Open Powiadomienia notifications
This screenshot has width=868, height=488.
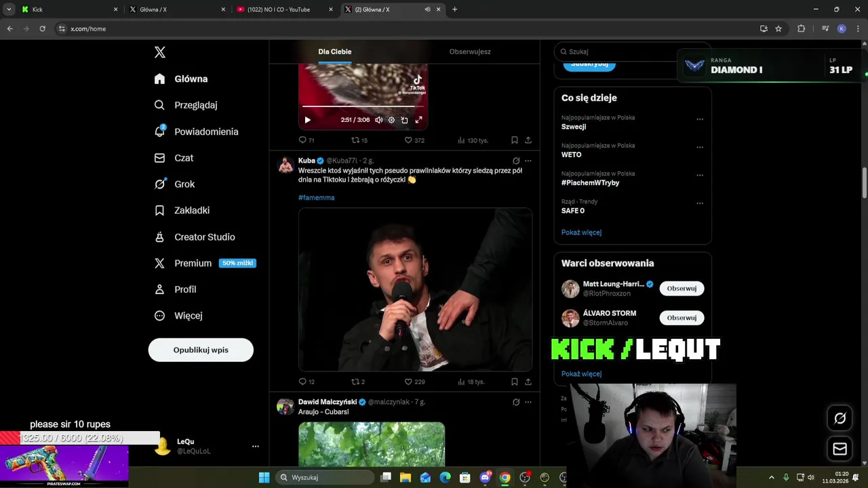point(196,131)
